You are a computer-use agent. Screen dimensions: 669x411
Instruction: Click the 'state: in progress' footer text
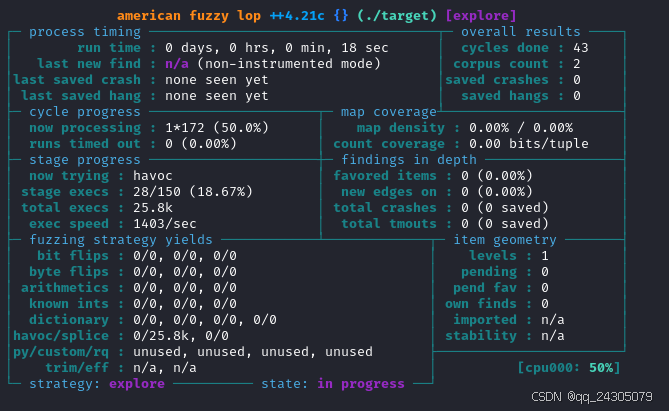click(x=333, y=384)
